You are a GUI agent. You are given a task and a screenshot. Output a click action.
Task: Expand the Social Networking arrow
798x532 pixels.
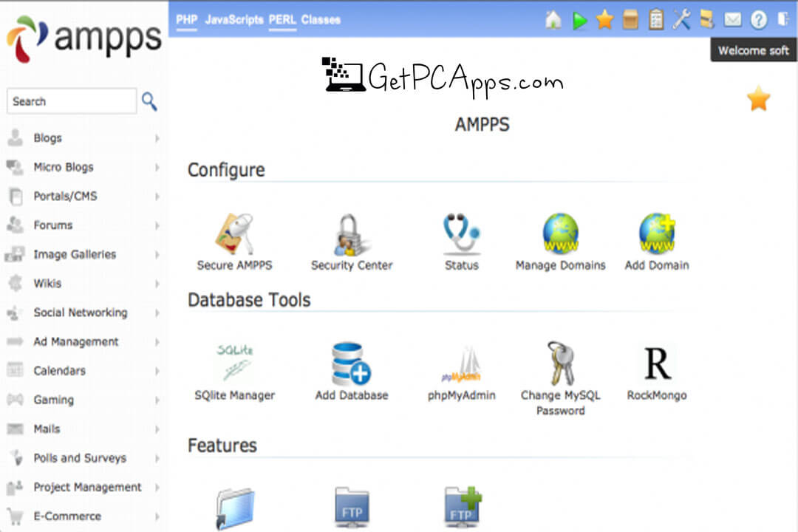pyautogui.click(x=157, y=313)
